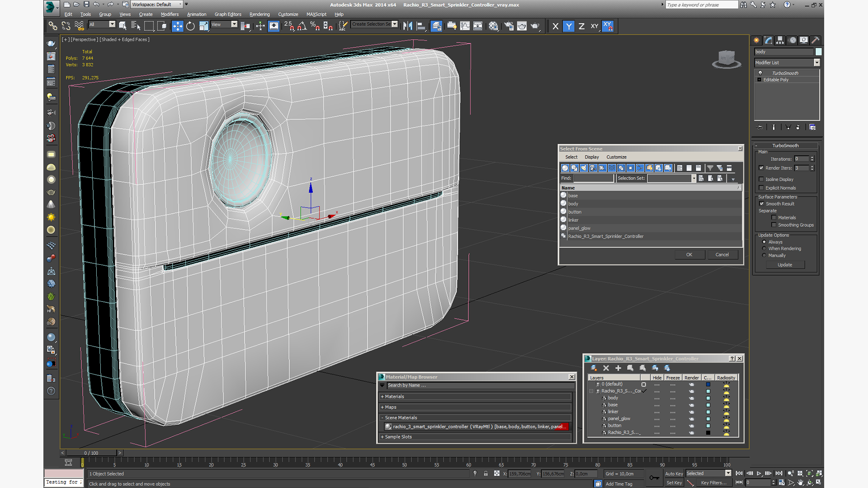Open the Utilities command panel tab
The height and width of the screenshot is (488, 868).
816,40
